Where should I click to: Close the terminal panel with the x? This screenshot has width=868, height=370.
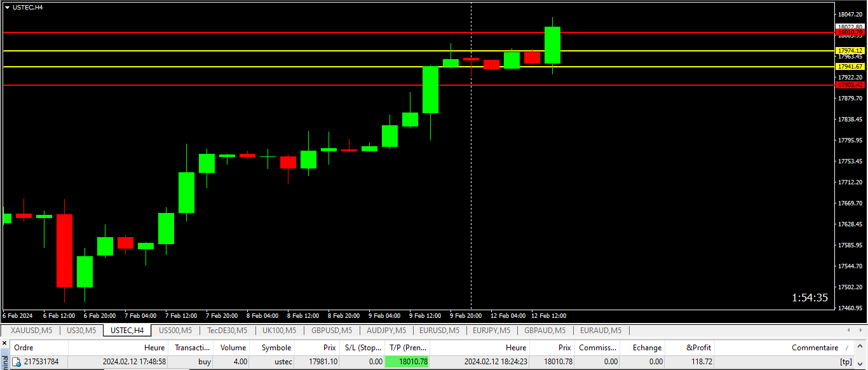4,344
